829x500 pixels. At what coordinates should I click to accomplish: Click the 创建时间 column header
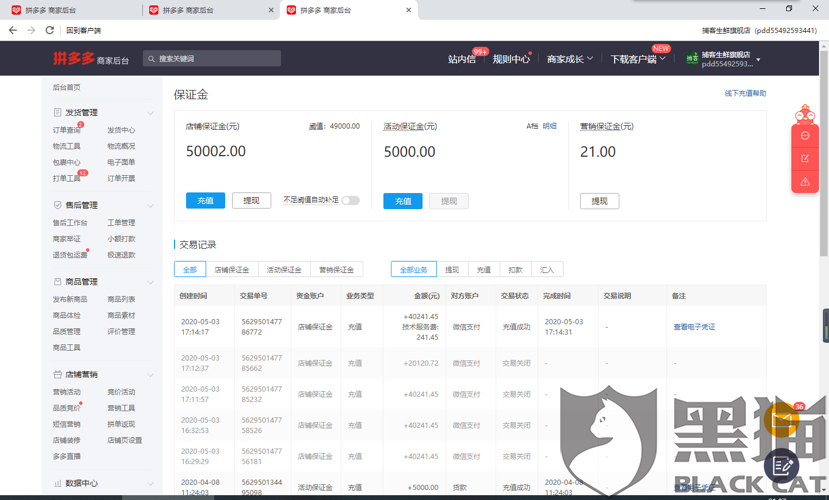pos(194,296)
